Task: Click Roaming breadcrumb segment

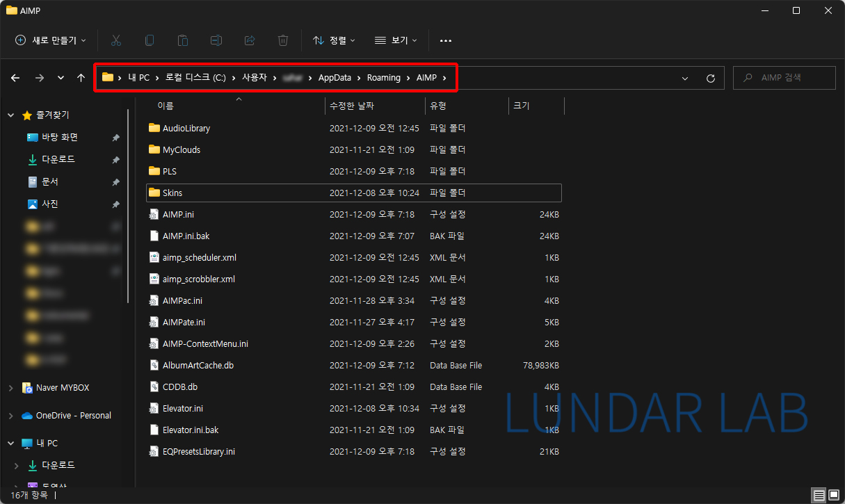Action: click(384, 77)
